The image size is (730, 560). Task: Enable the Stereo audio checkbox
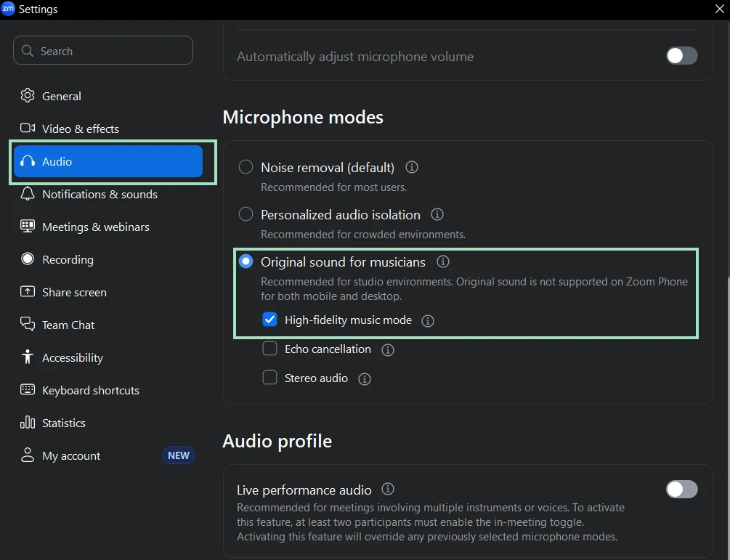coord(269,377)
